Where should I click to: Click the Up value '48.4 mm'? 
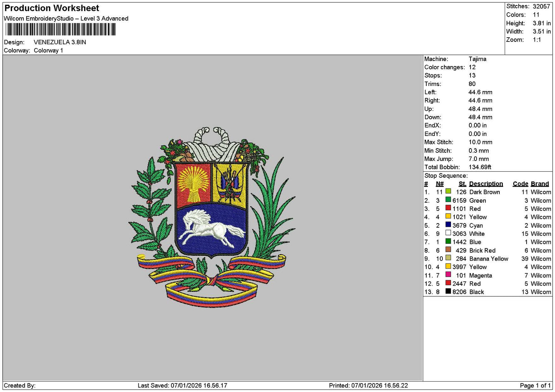pyautogui.click(x=480, y=109)
